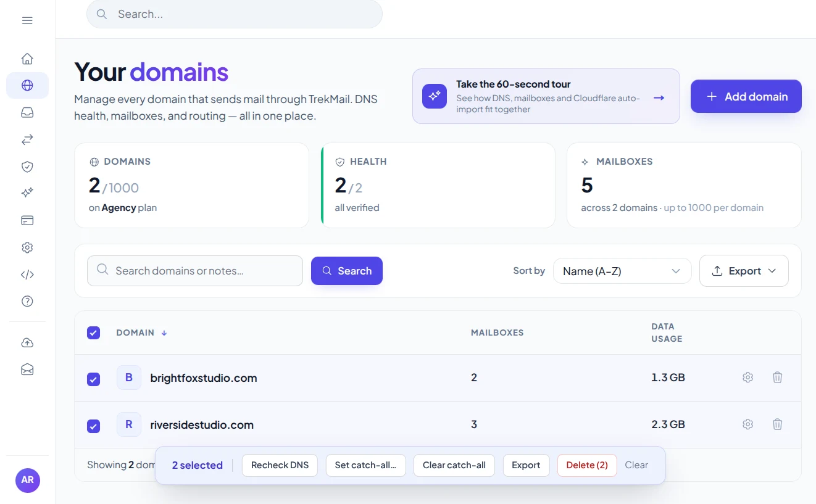Click the 2 selected label
Screen dimensions: 816x504
tap(198, 465)
